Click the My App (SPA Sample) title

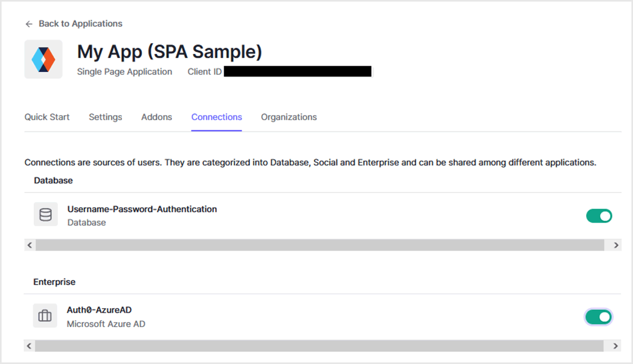[170, 52]
